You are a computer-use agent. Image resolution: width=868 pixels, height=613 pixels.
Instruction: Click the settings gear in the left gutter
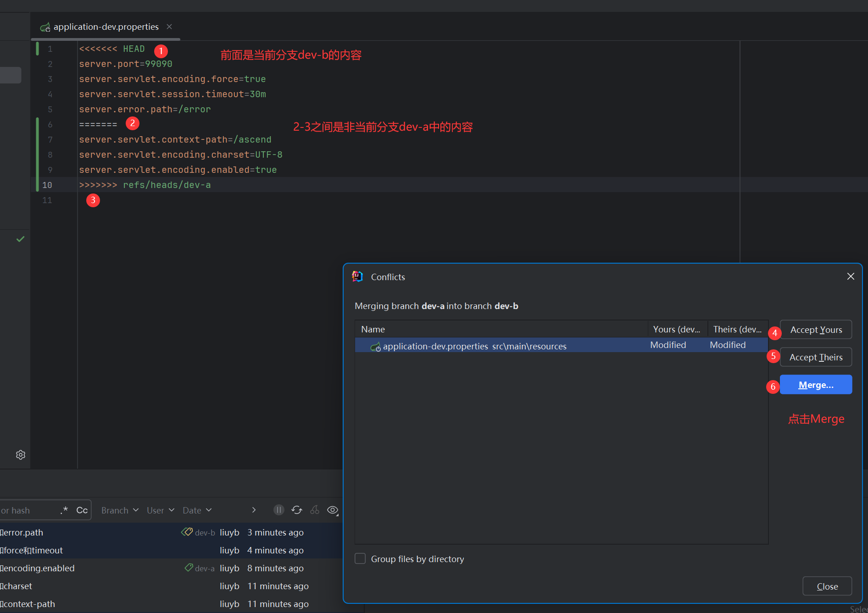click(x=21, y=455)
